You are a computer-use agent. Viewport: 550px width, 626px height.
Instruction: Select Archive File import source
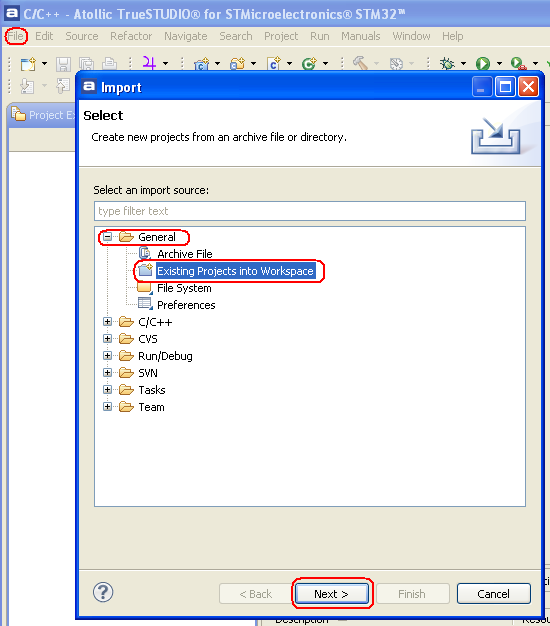pyautogui.click(x=184, y=254)
